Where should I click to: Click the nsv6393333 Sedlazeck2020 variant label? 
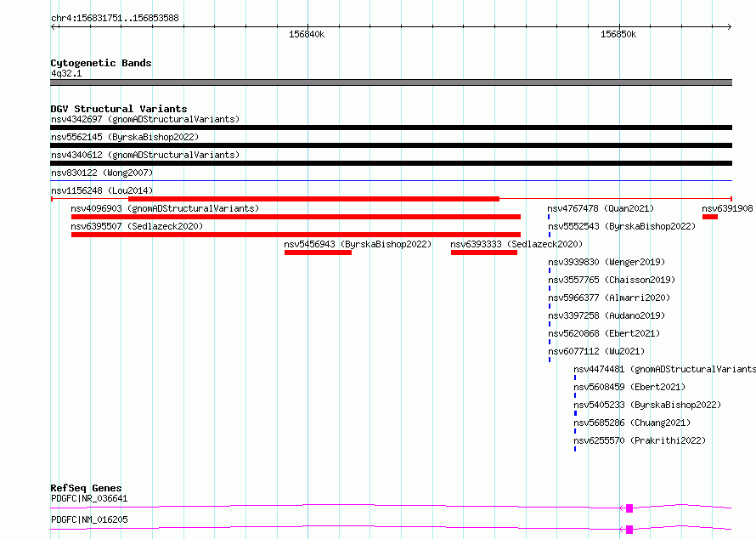516,244
